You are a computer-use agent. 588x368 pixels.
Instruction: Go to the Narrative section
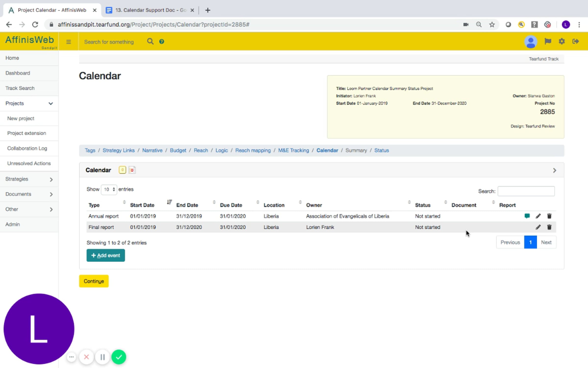152,150
